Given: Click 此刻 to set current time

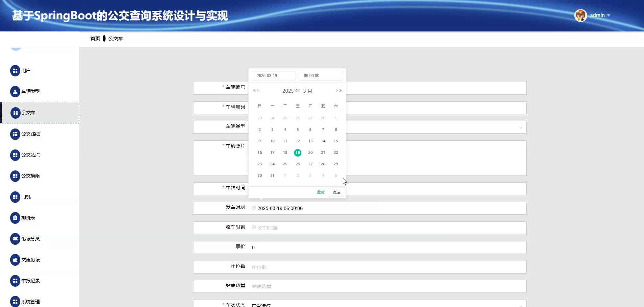Looking at the screenshot, I should pos(321,192).
